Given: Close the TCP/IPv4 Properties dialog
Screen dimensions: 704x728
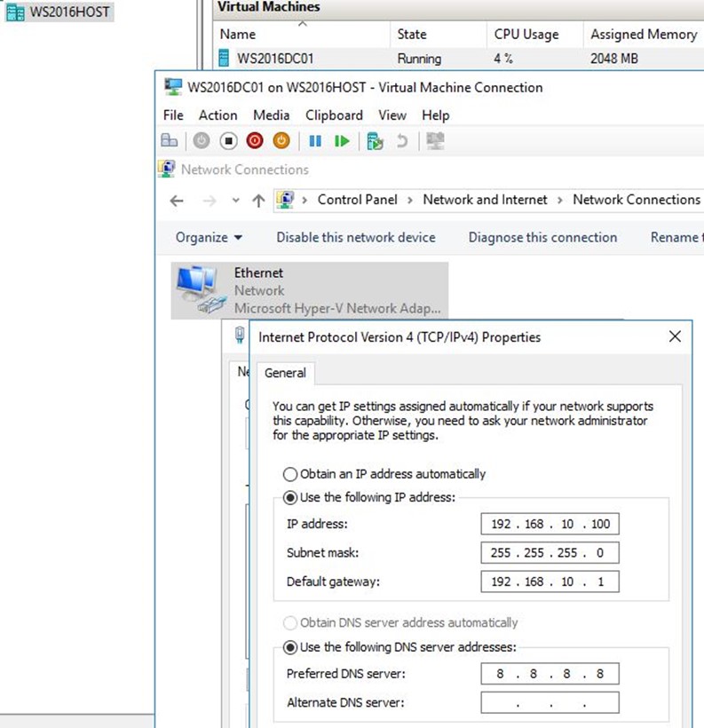Looking at the screenshot, I should click(x=676, y=336).
